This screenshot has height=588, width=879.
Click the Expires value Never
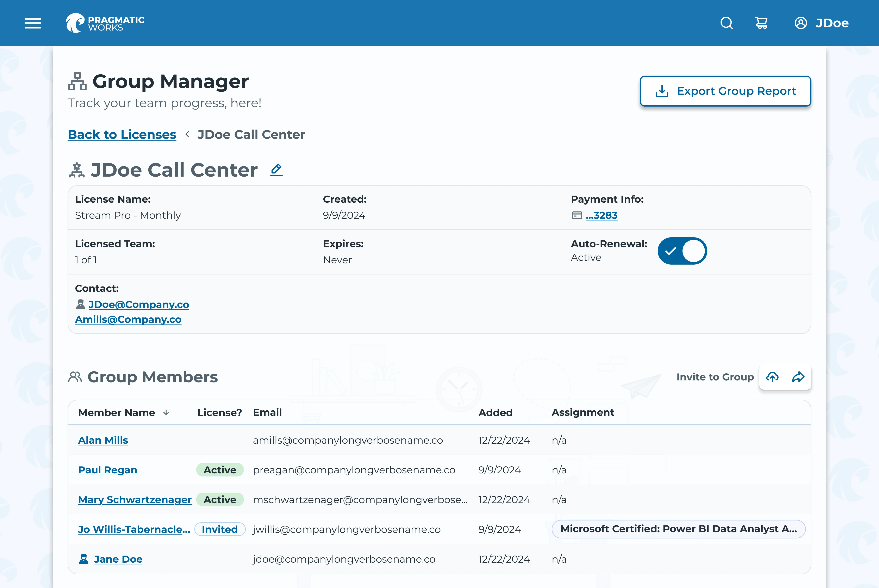(337, 260)
